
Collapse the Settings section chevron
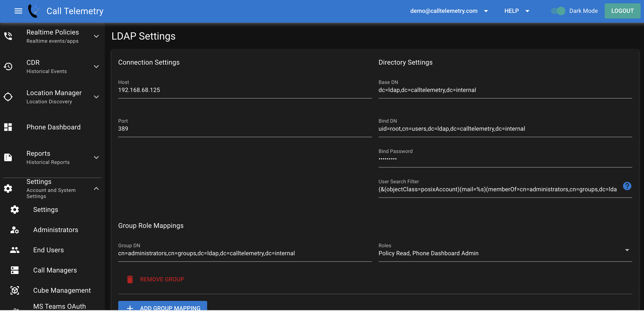(96, 189)
